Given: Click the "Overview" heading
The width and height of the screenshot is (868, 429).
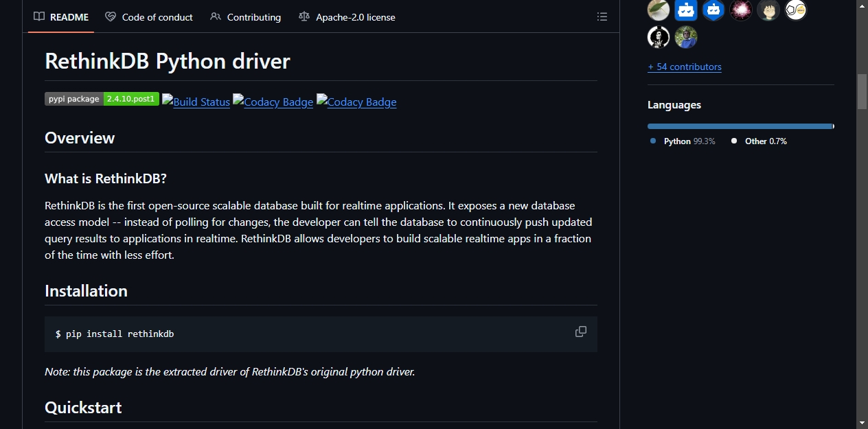Looking at the screenshot, I should tap(80, 137).
